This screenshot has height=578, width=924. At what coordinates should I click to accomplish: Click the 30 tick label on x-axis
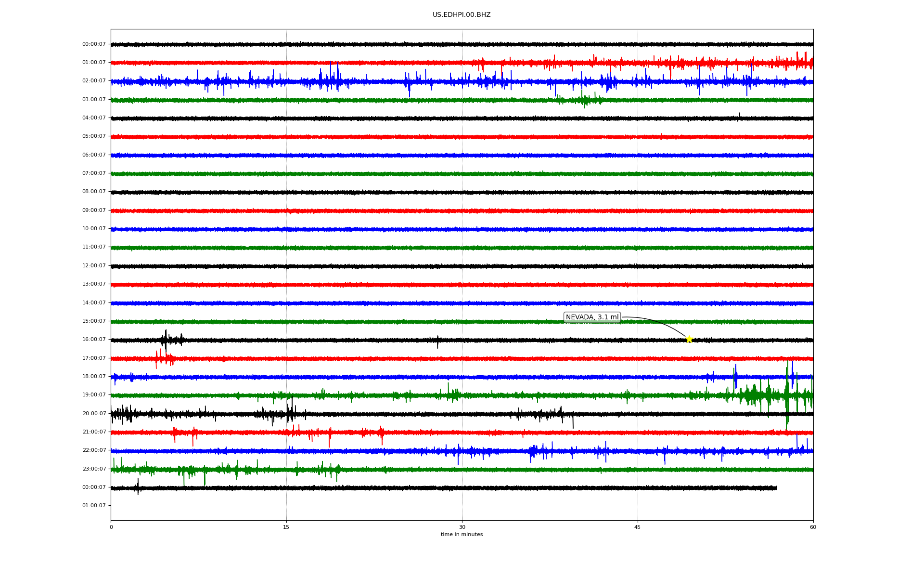tap(462, 527)
